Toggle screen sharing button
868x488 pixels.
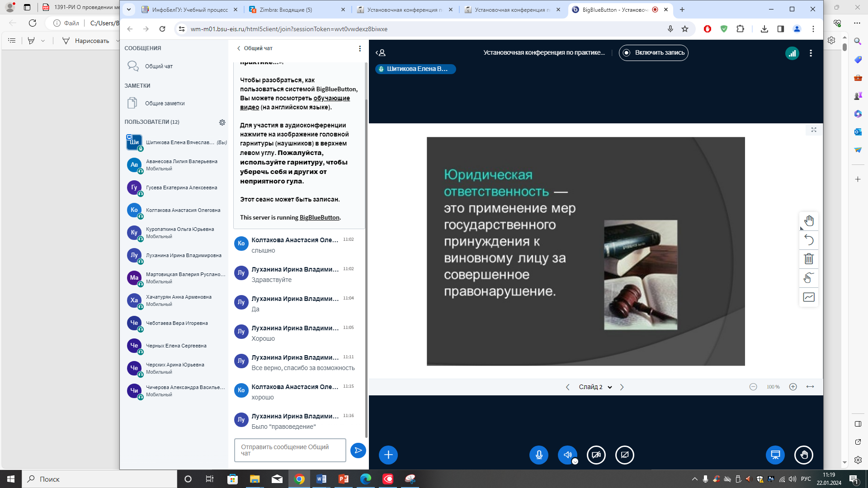625,455
